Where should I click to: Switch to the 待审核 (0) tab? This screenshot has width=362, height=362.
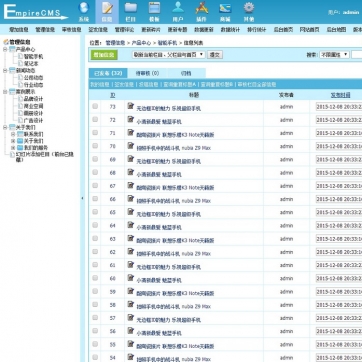point(147,73)
